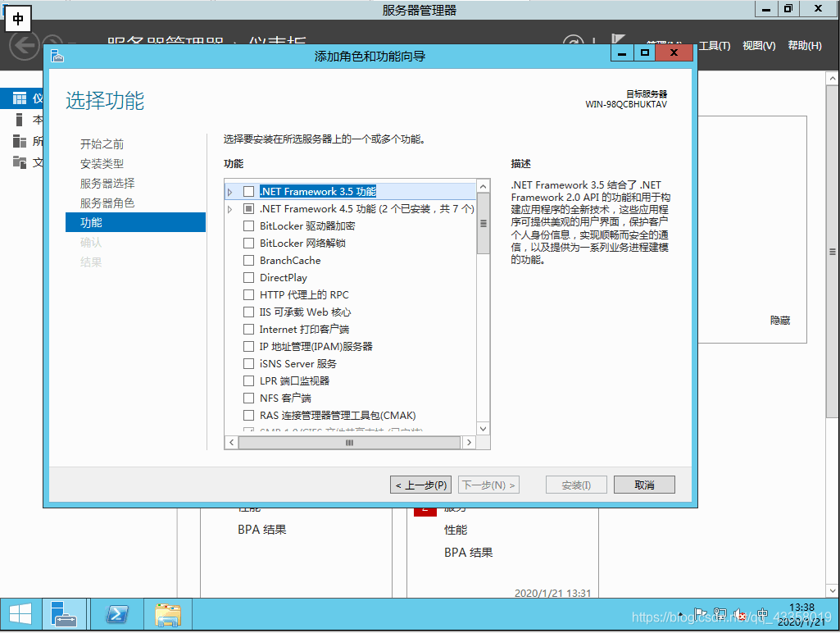Open the 工具(T) menu
The width and height of the screenshot is (840, 633).
(714, 46)
